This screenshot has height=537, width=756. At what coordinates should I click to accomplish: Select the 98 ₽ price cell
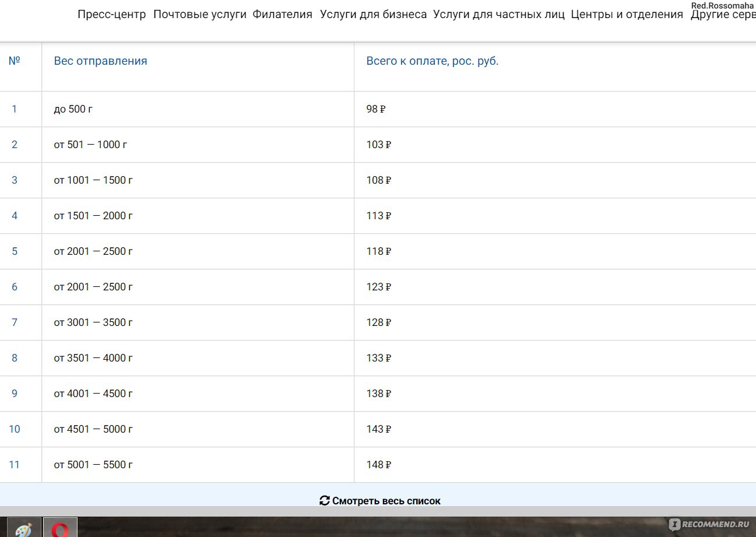click(555, 109)
